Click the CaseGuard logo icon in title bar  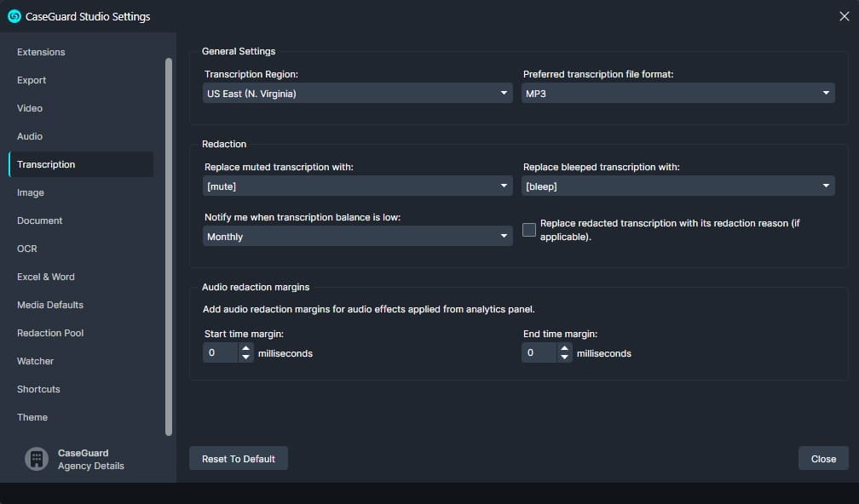tap(14, 15)
